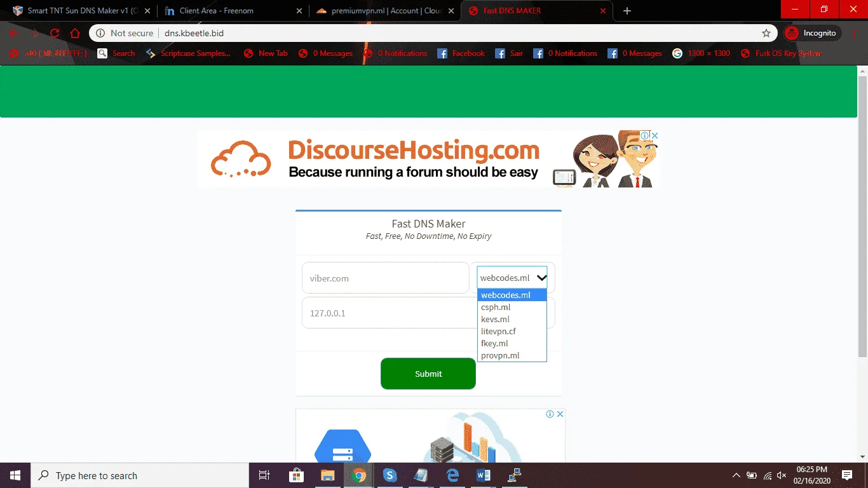The image size is (868, 488).
Task: Open the Scriptcase Samples bookmark
Action: click(188, 53)
